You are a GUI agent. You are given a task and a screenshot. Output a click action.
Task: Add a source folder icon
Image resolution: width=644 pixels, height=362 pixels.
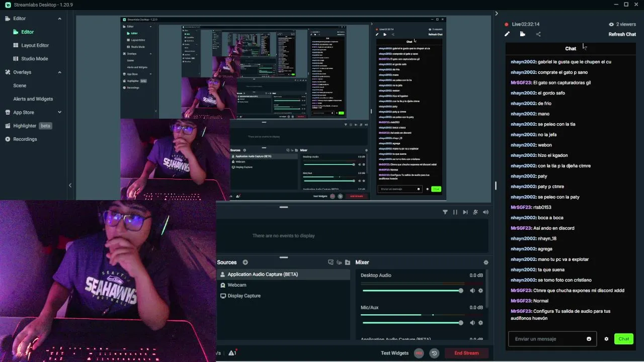click(347, 262)
